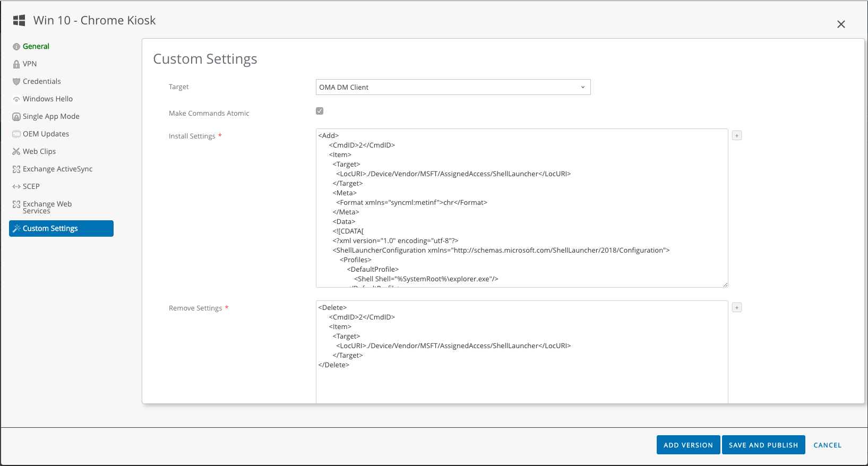Image resolution: width=868 pixels, height=466 pixels.
Task: Close the profile dialog with X
Action: pos(841,24)
